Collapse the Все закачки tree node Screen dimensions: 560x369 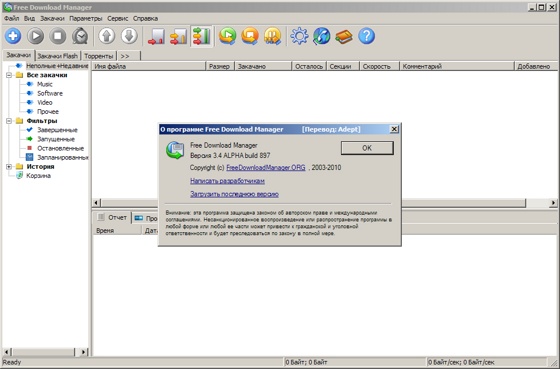(x=9, y=75)
